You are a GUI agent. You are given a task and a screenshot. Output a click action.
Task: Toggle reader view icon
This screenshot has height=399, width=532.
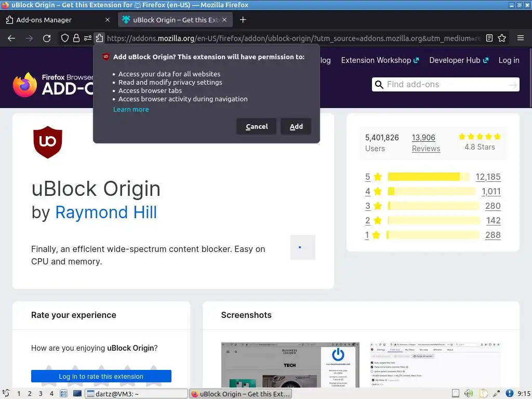pos(489,38)
